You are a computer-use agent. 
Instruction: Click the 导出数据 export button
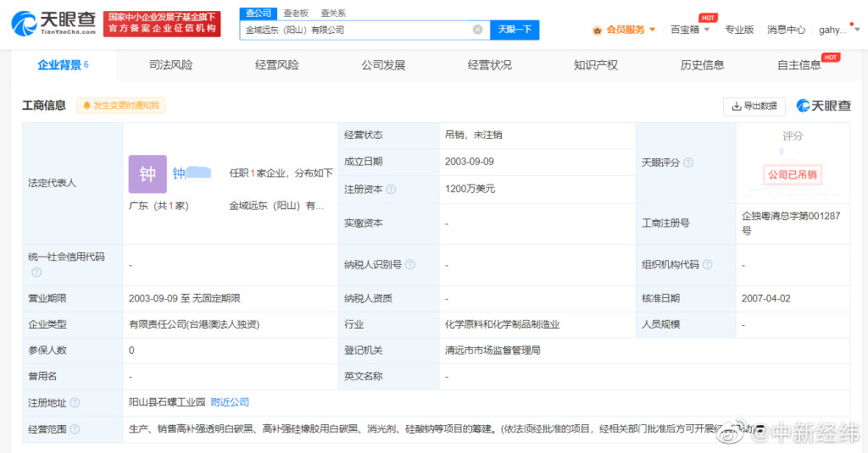(x=754, y=106)
